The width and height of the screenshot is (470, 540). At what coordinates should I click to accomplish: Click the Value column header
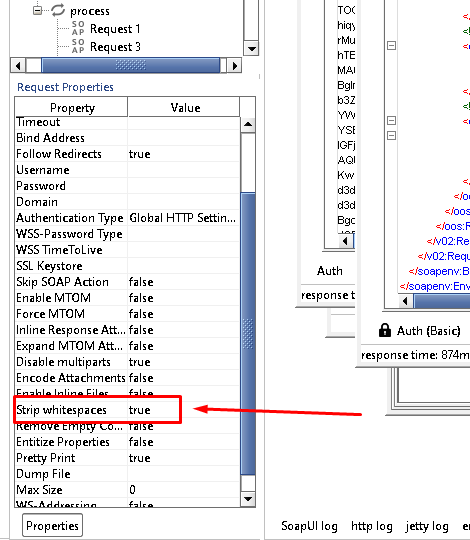tap(184, 107)
